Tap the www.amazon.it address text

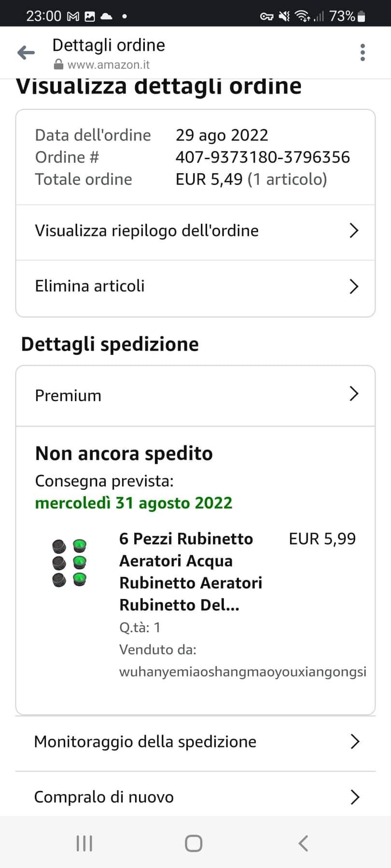click(109, 65)
